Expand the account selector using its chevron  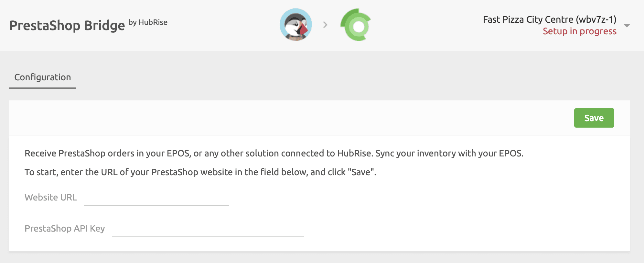(x=627, y=25)
